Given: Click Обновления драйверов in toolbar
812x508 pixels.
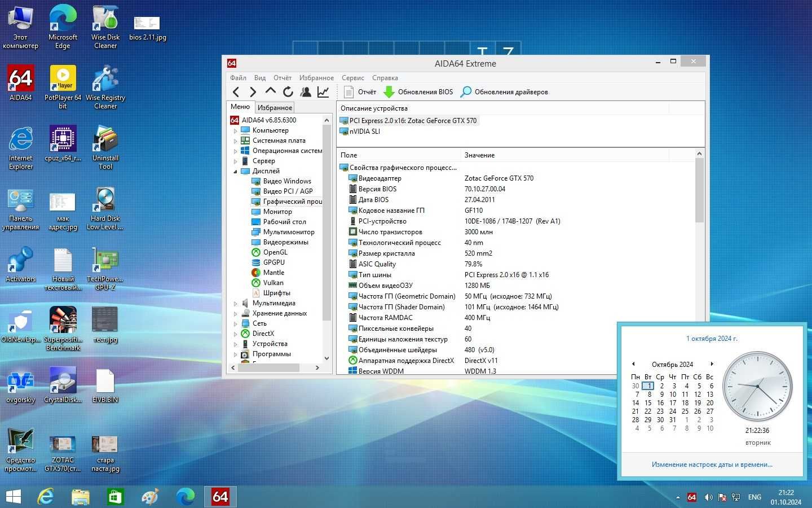Looking at the screenshot, I should point(504,92).
